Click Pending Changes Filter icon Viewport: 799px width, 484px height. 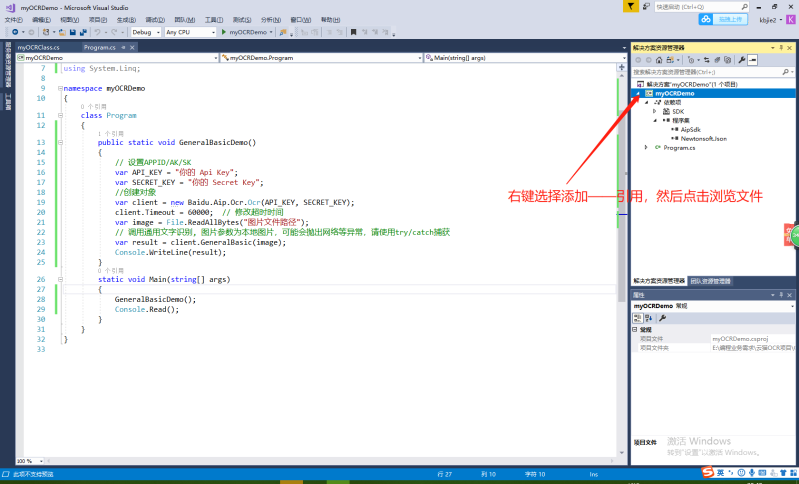691,60
